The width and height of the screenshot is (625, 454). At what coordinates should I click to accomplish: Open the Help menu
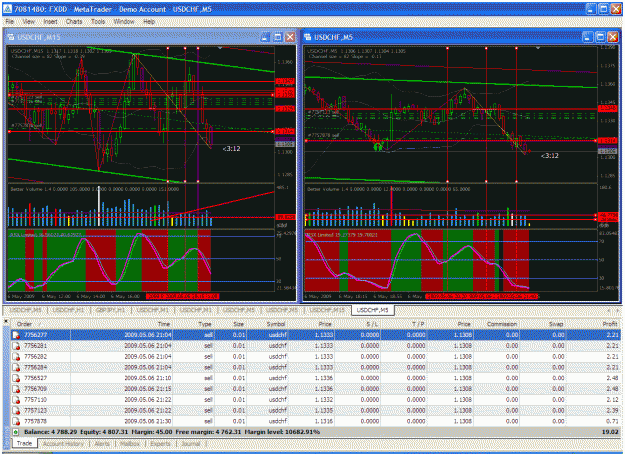(149, 22)
